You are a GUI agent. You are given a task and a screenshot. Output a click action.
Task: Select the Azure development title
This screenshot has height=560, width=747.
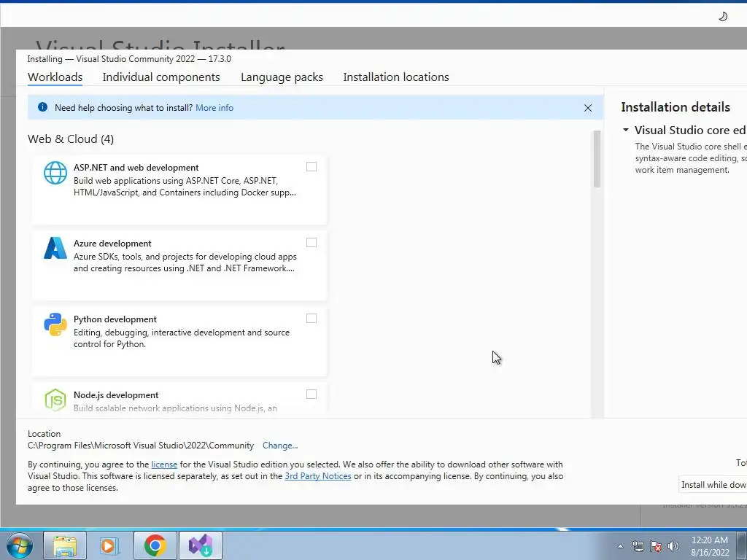tap(112, 244)
